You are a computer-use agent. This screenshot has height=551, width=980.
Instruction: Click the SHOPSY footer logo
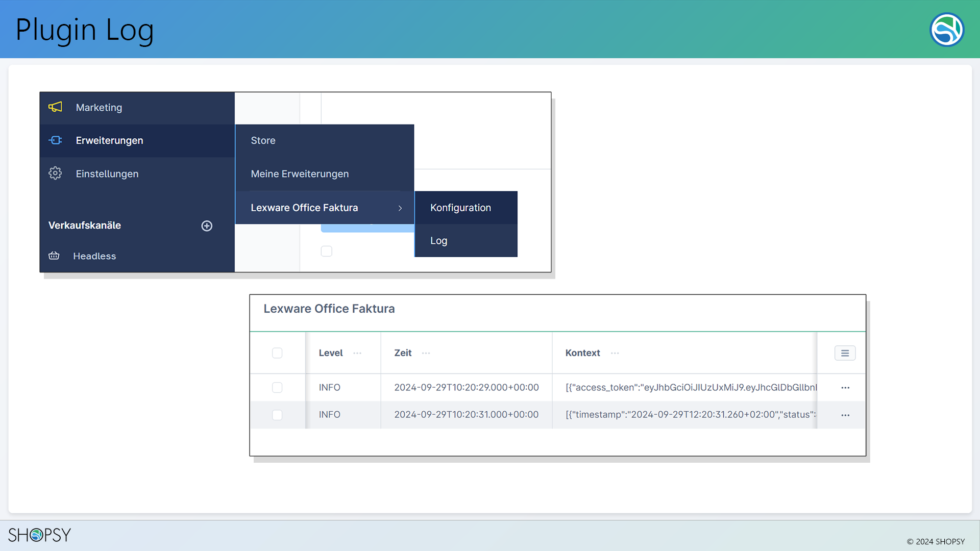point(39,535)
